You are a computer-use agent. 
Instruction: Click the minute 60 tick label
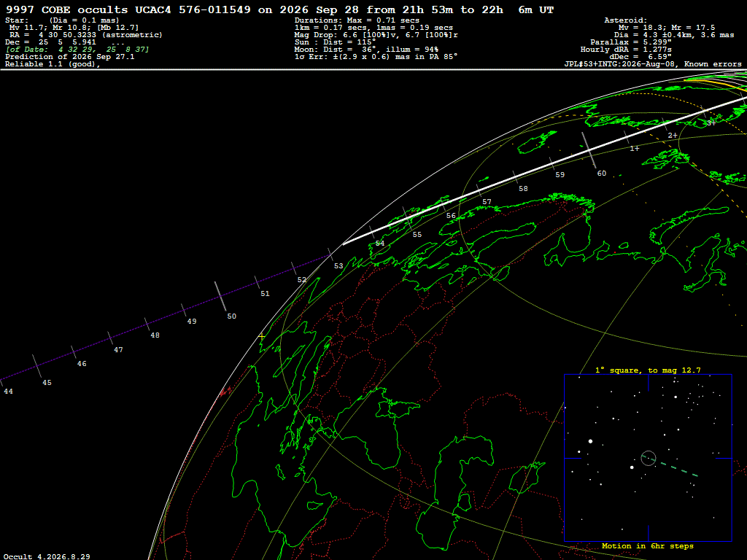click(x=602, y=174)
